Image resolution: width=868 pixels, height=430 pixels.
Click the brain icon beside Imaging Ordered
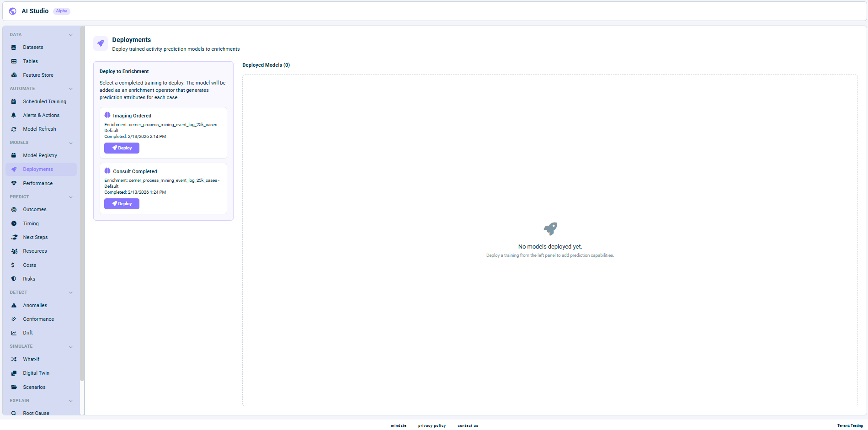(107, 115)
